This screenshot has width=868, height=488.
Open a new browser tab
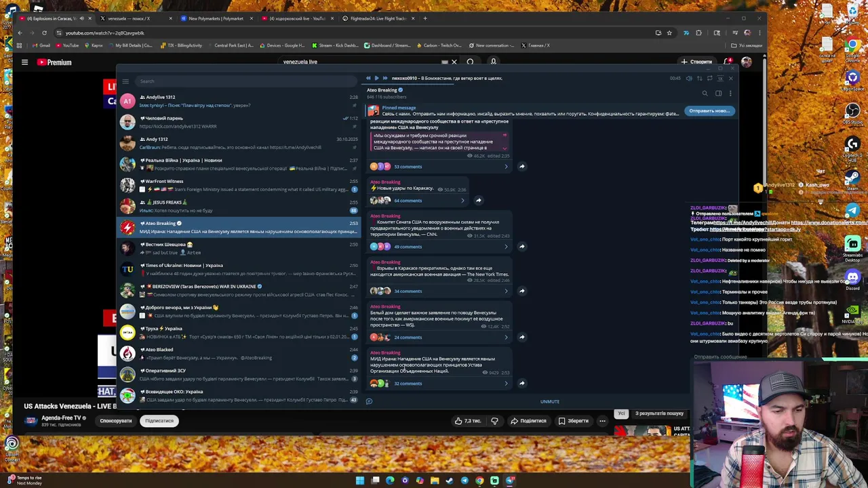(425, 18)
